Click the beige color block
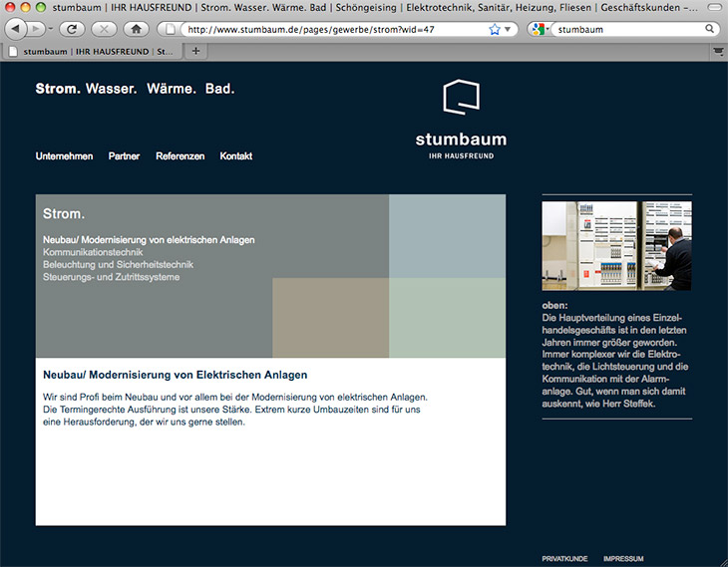This screenshot has height=567, width=728. pos(330,318)
